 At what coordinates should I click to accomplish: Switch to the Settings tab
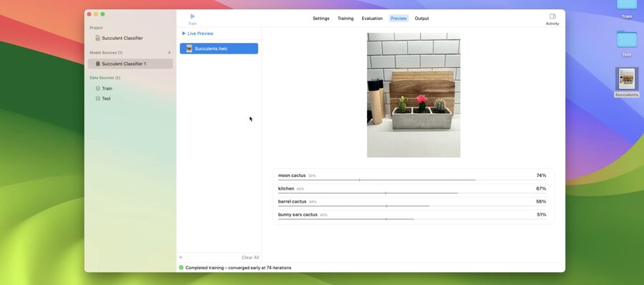321,19
